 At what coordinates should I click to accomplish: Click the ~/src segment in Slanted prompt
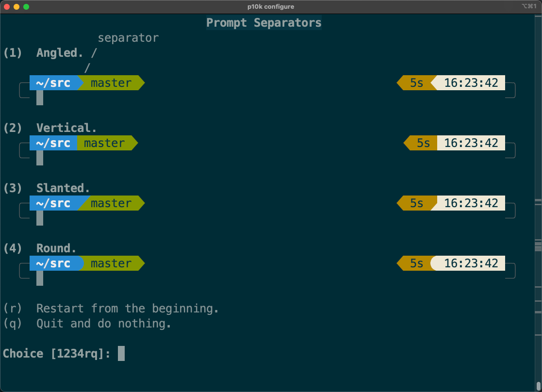click(x=53, y=203)
